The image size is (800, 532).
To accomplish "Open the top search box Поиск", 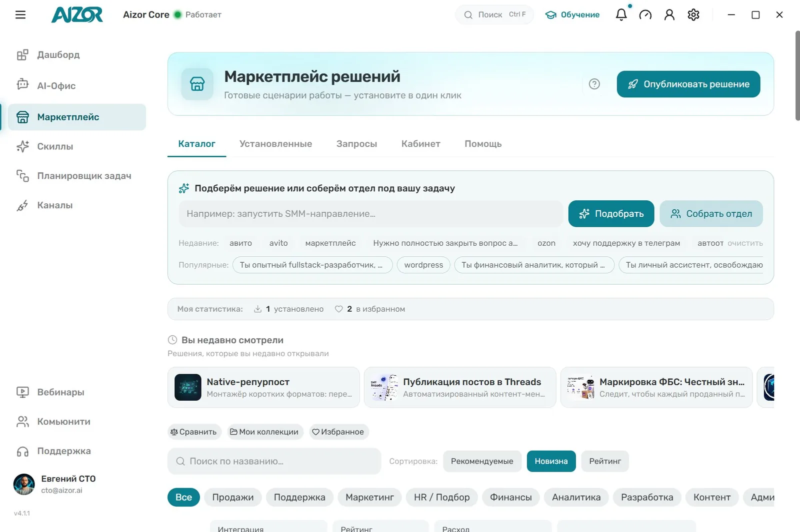I will [x=494, y=15].
